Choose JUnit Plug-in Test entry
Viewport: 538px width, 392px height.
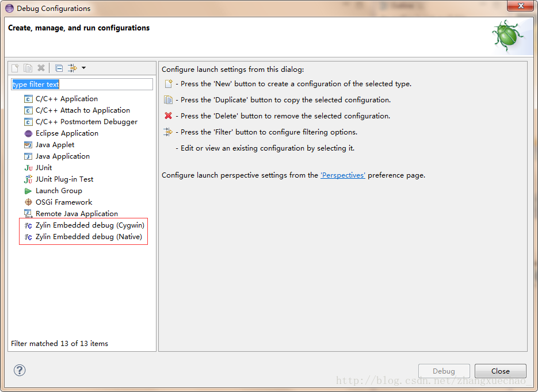[x=64, y=179]
